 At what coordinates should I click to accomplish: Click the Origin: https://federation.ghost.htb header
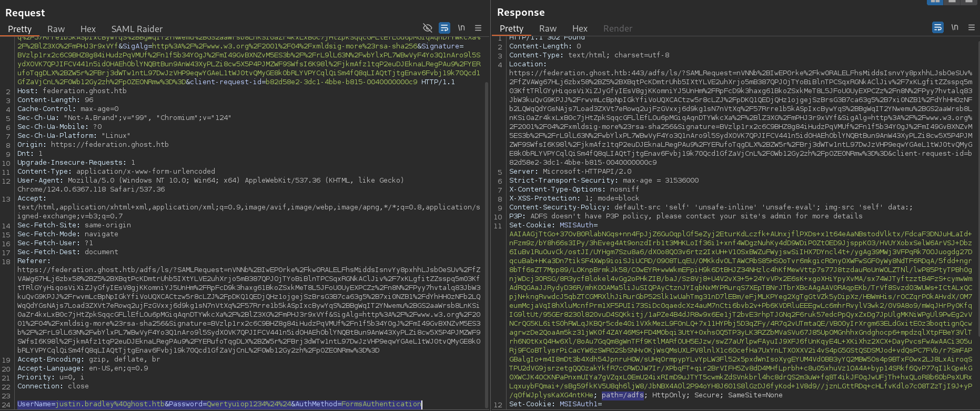[x=93, y=144]
